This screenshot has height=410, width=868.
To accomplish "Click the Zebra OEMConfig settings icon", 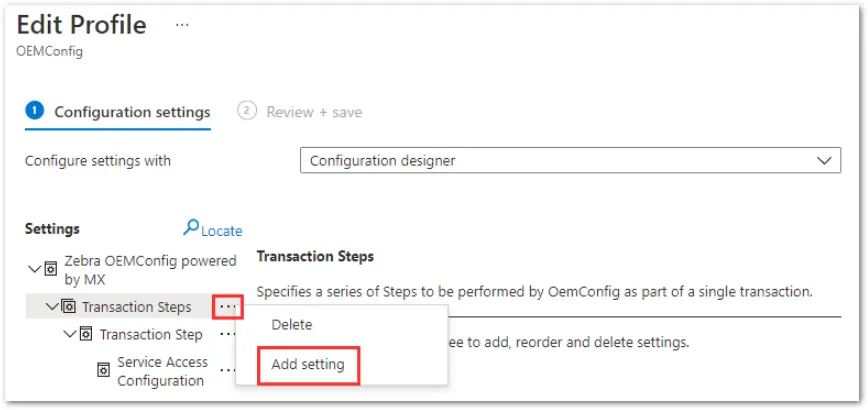I will click(50, 270).
